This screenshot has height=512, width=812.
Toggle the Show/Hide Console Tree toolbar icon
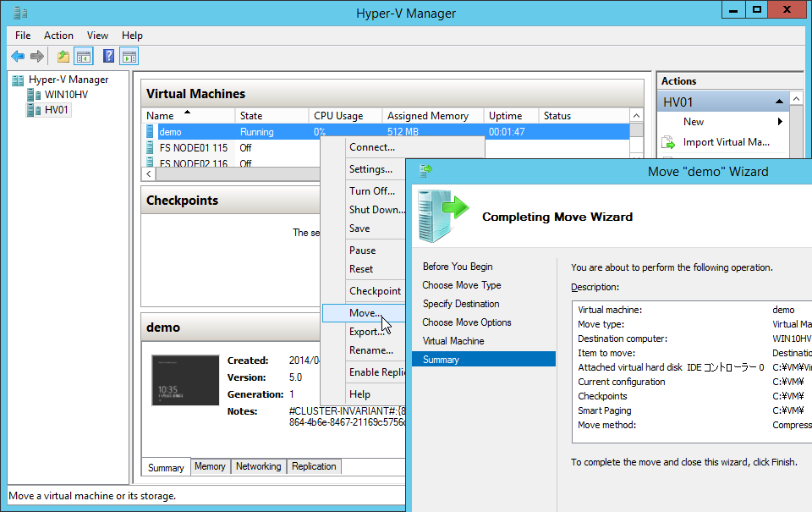(84, 57)
